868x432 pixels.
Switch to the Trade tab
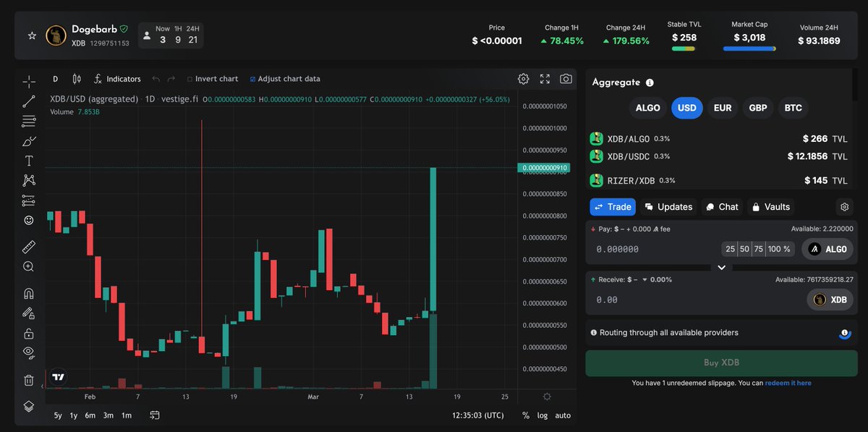coord(613,207)
